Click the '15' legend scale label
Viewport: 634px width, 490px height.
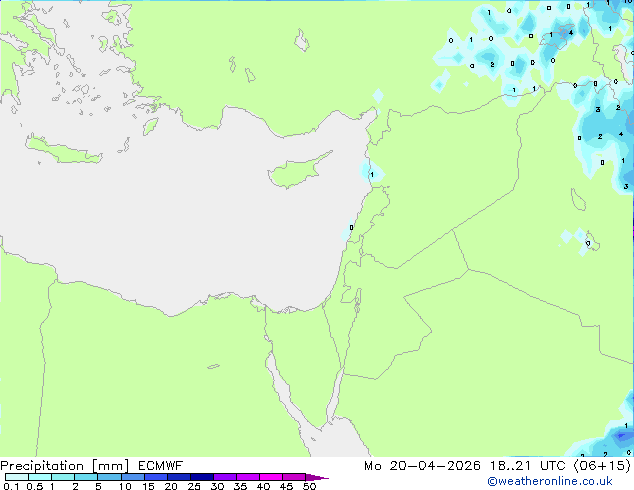click(x=148, y=486)
